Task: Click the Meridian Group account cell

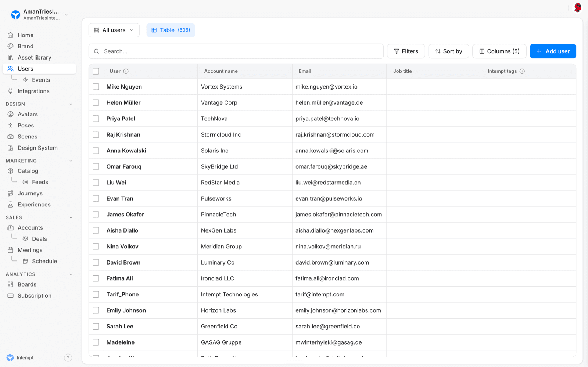Action: (221, 247)
